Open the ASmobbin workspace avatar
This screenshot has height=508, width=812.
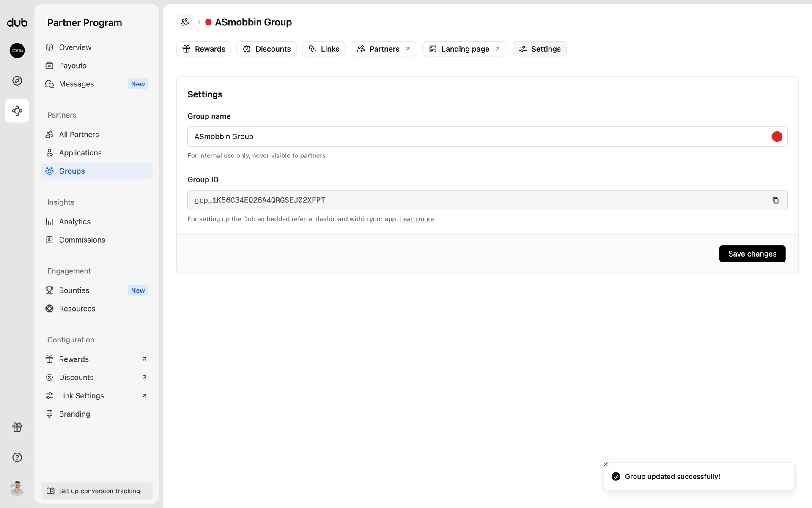click(x=17, y=50)
